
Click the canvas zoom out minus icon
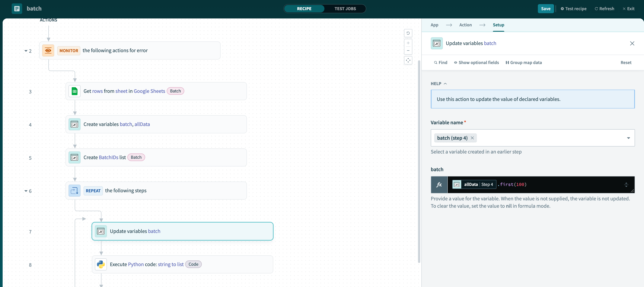pos(408,51)
